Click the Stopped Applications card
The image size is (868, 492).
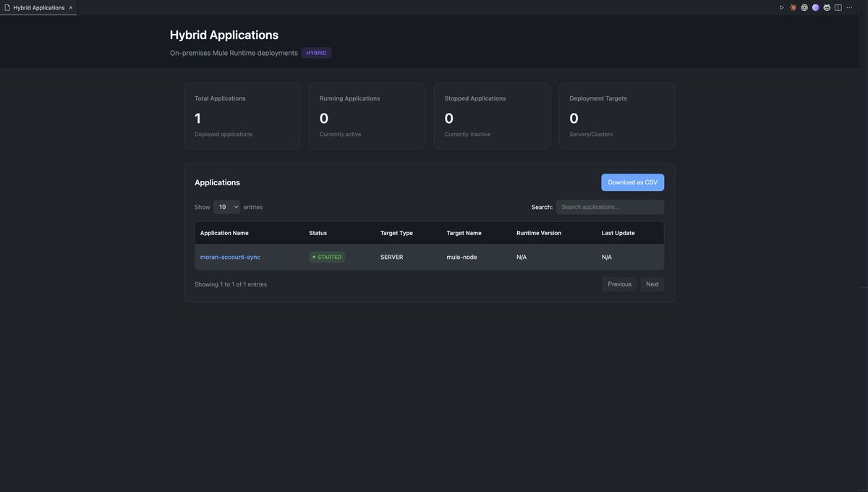point(492,116)
